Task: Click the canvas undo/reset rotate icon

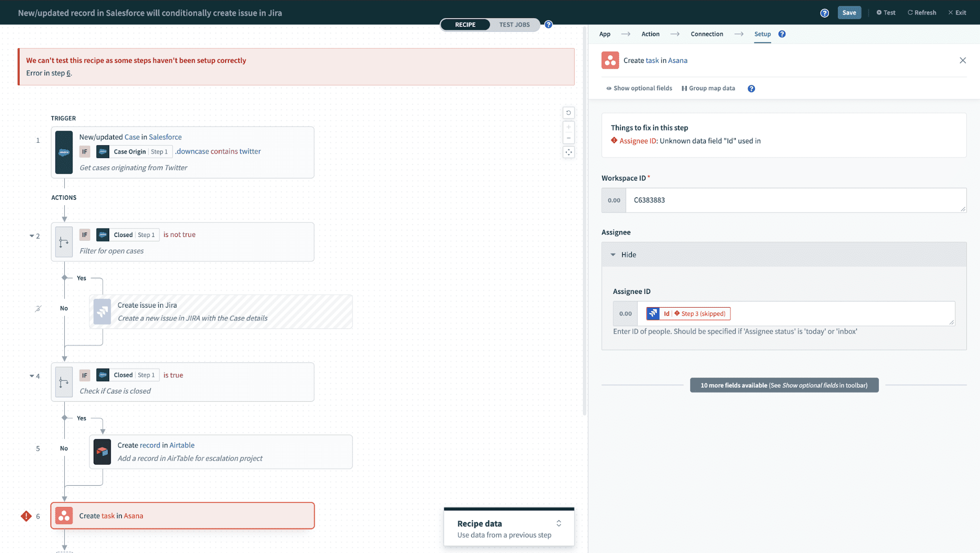Action: [569, 113]
